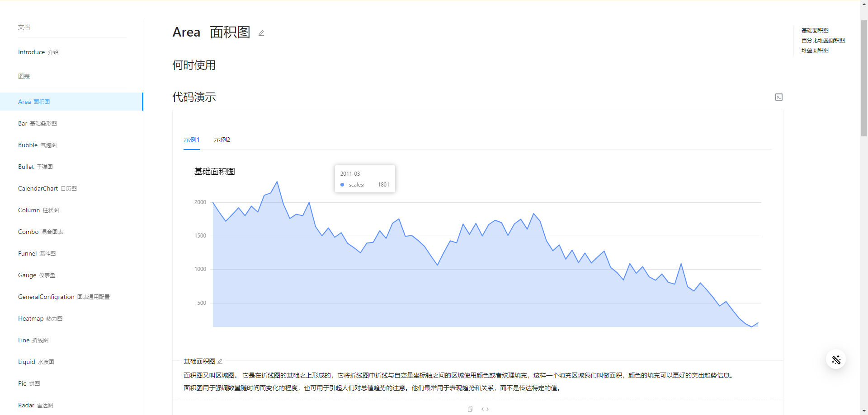The height and width of the screenshot is (415, 868).
Task: Select Heatmap 热力图 in the sidebar
Action: pos(71,318)
